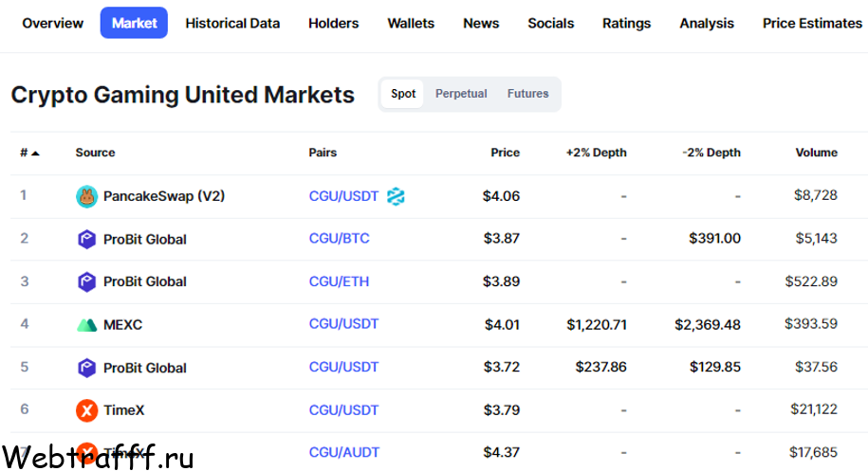Click the $3.89 price cell
Screen dimensions: 868x471
[501, 281]
